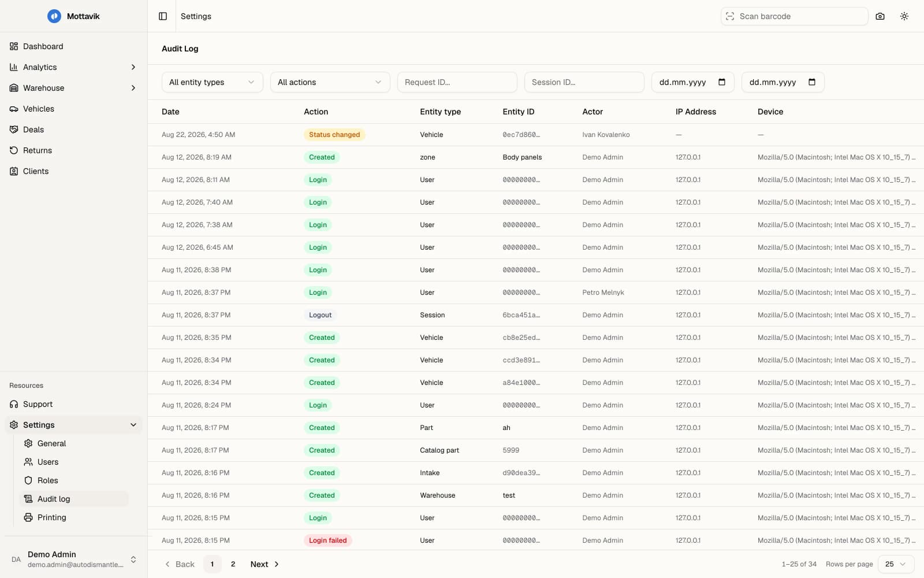Select page 1 button
Image resolution: width=924 pixels, height=578 pixels.
pyautogui.click(x=213, y=564)
